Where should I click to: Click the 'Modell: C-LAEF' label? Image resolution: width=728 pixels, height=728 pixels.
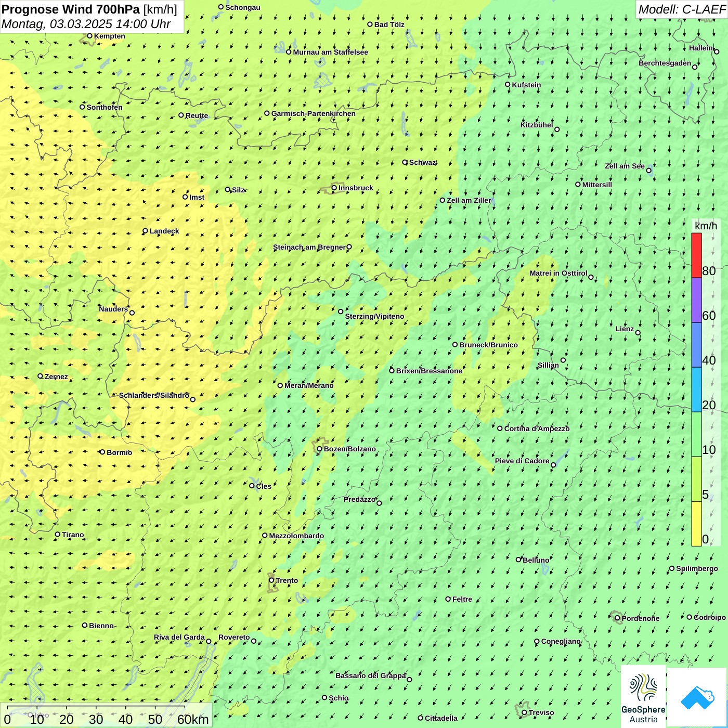(682, 9)
